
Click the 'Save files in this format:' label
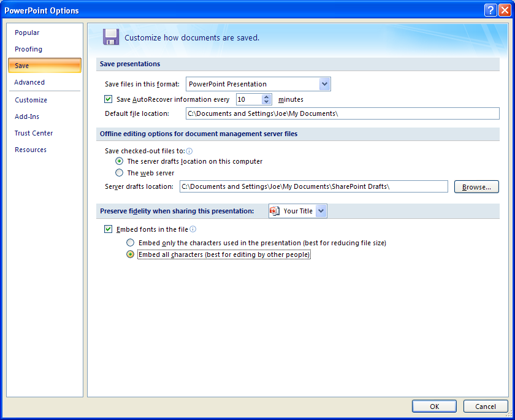(x=142, y=84)
